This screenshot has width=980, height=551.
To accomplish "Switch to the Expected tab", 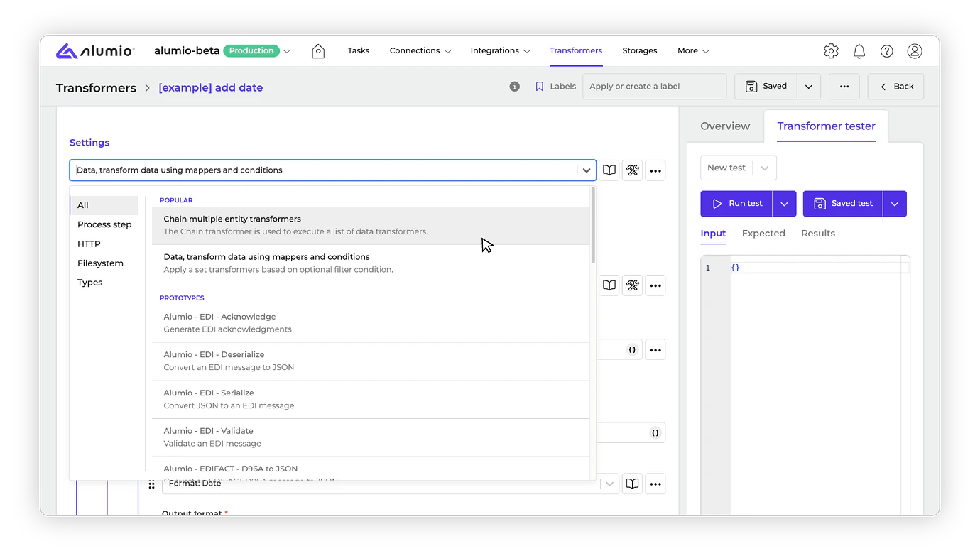I will (763, 234).
